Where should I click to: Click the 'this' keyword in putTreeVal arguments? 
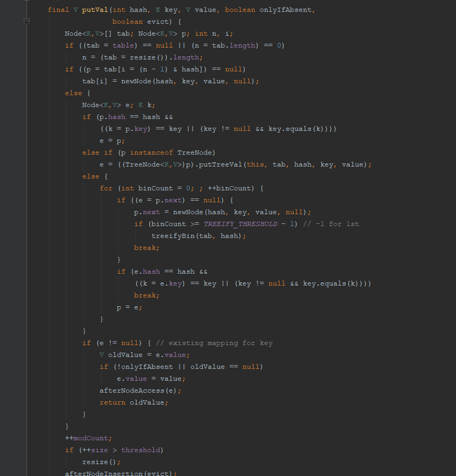(x=255, y=164)
